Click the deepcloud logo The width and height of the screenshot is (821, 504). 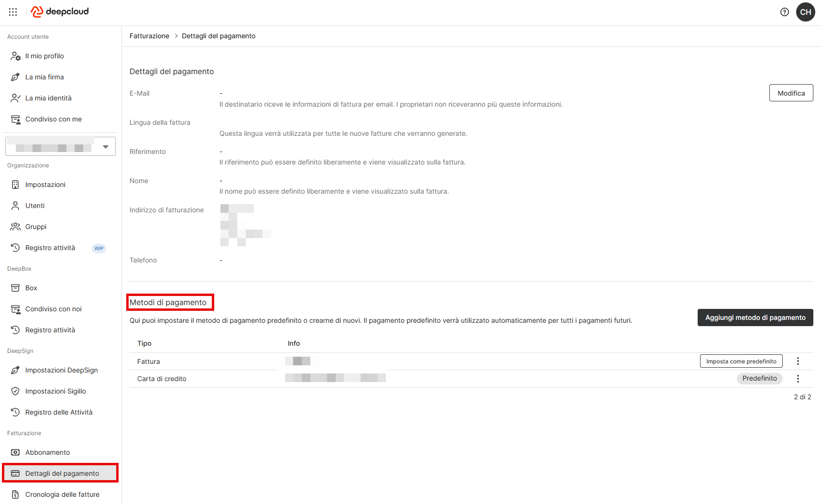(60, 11)
